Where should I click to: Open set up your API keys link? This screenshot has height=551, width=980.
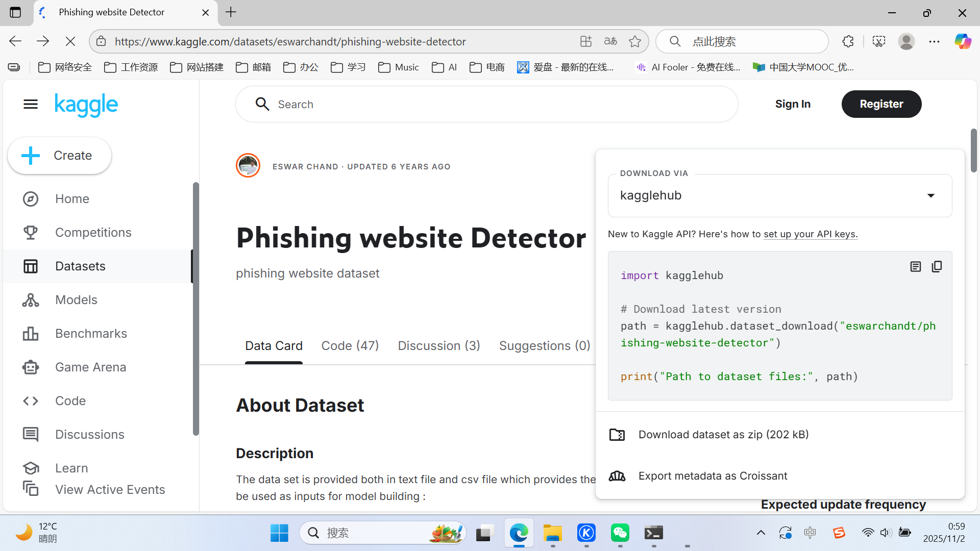[x=810, y=234]
